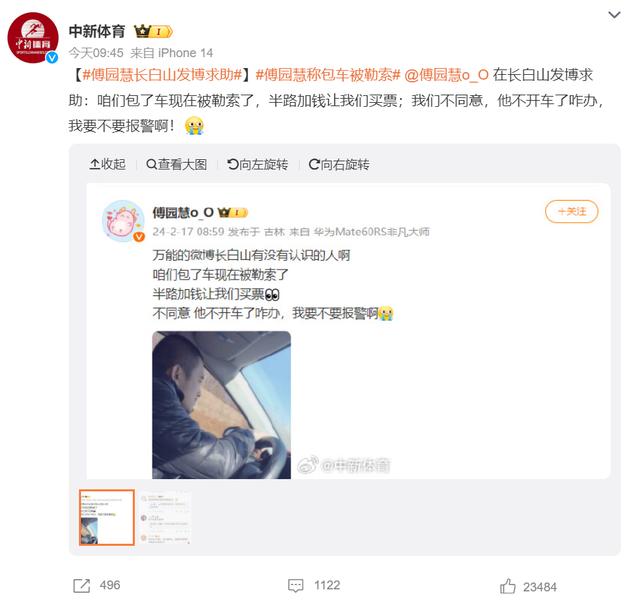Select the second image thumbnail
This screenshot has width=640, height=605.
[x=165, y=517]
